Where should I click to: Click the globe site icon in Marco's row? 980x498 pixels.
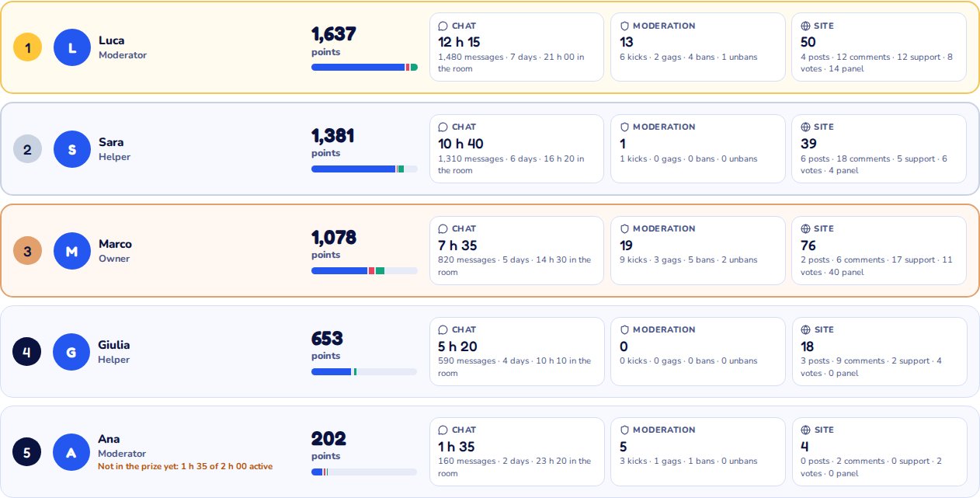tap(805, 228)
